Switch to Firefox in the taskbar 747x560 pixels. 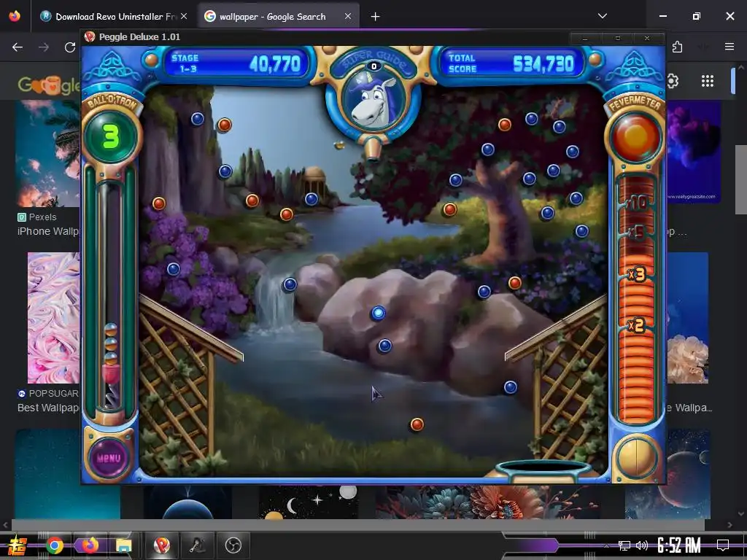point(89,545)
